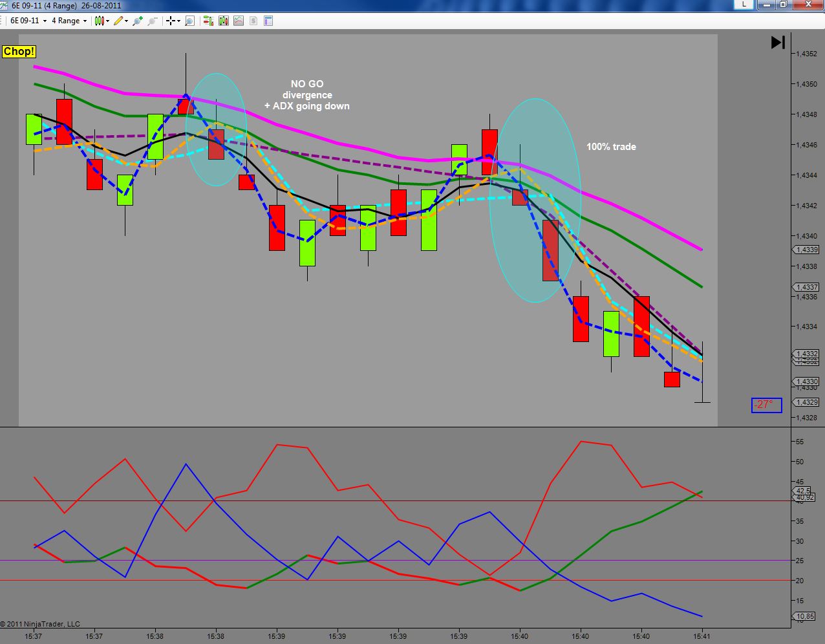Select the NO GO divergence annotation text

pyautogui.click(x=307, y=95)
